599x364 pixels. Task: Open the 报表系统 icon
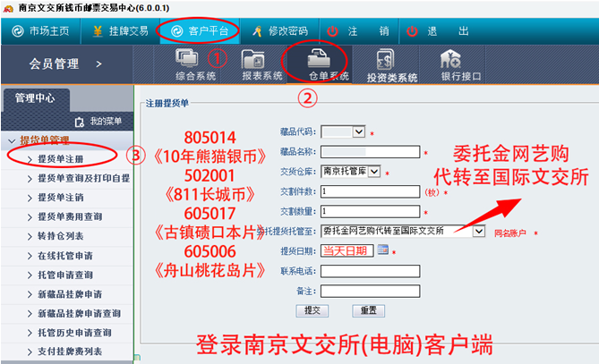tap(261, 64)
